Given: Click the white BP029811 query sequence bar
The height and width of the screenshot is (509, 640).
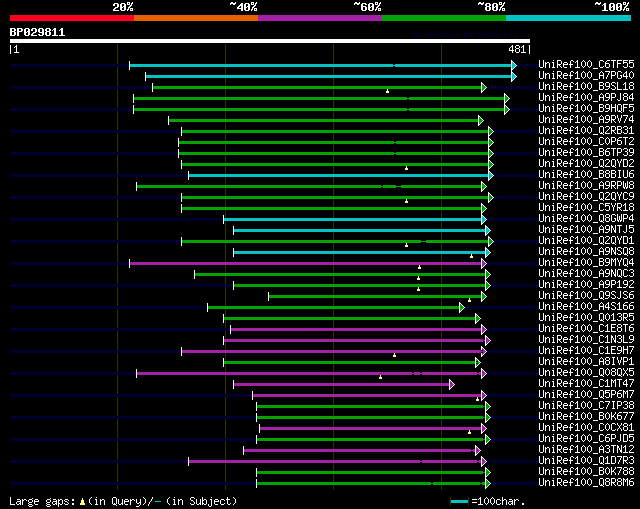Looking at the screenshot, I should 270,41.
